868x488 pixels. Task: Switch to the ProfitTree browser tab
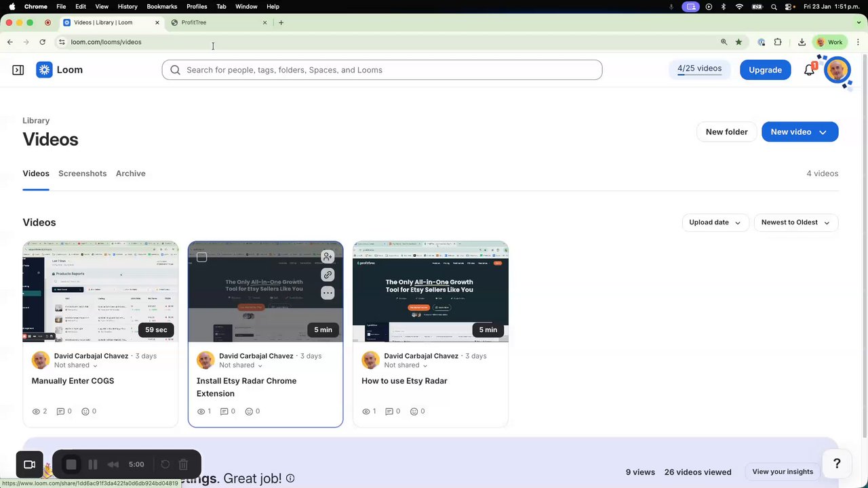point(220,22)
